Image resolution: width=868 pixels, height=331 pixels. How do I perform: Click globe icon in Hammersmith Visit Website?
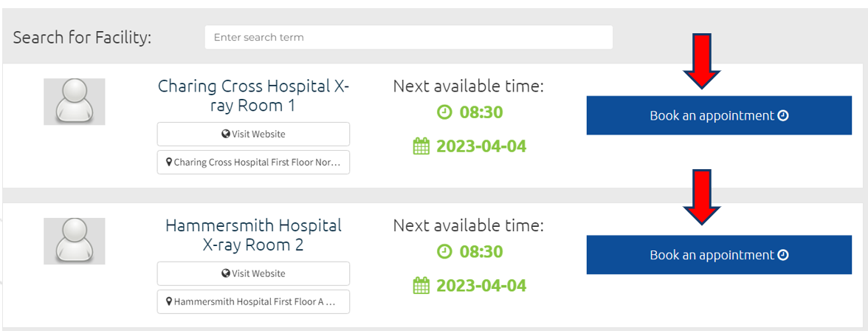(225, 273)
